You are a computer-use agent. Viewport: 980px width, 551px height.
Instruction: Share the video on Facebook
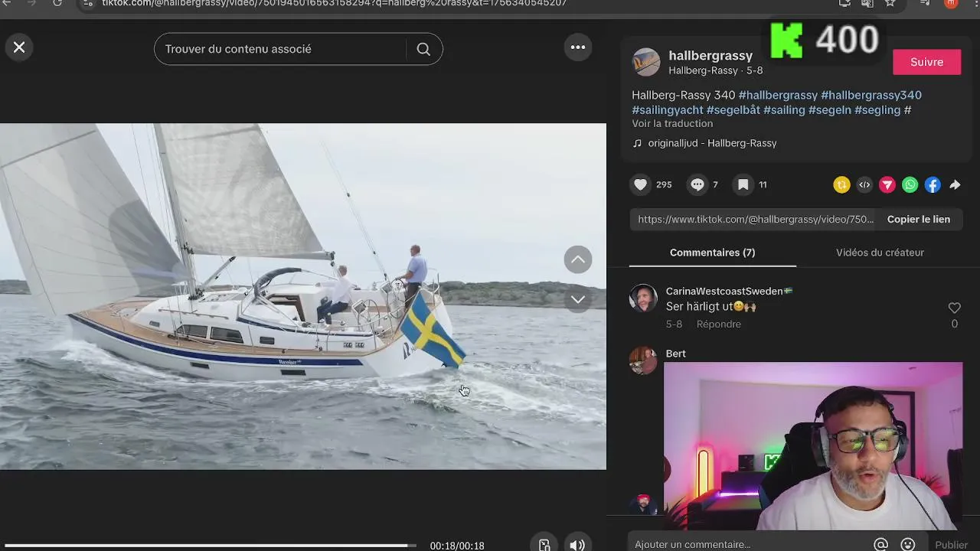[933, 184]
